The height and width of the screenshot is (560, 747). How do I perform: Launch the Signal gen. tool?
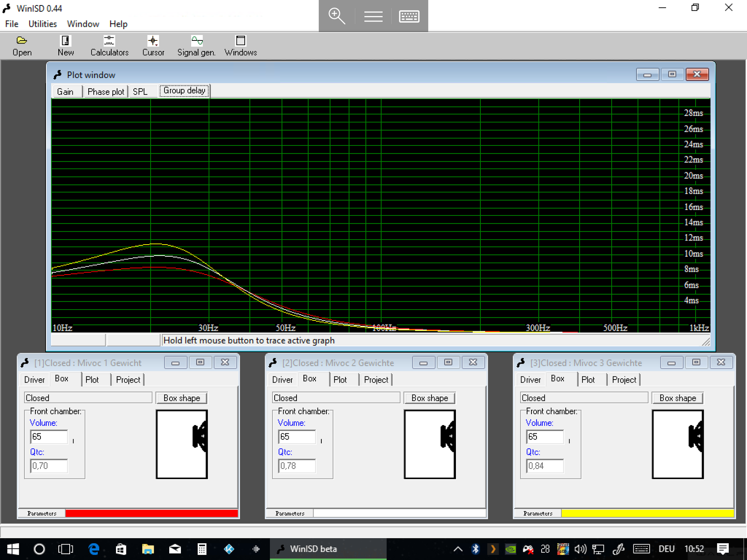pyautogui.click(x=196, y=46)
